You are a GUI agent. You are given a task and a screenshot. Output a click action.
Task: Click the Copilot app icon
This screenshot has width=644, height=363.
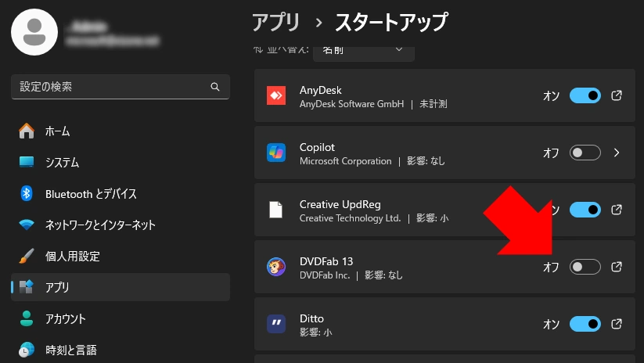coord(276,153)
